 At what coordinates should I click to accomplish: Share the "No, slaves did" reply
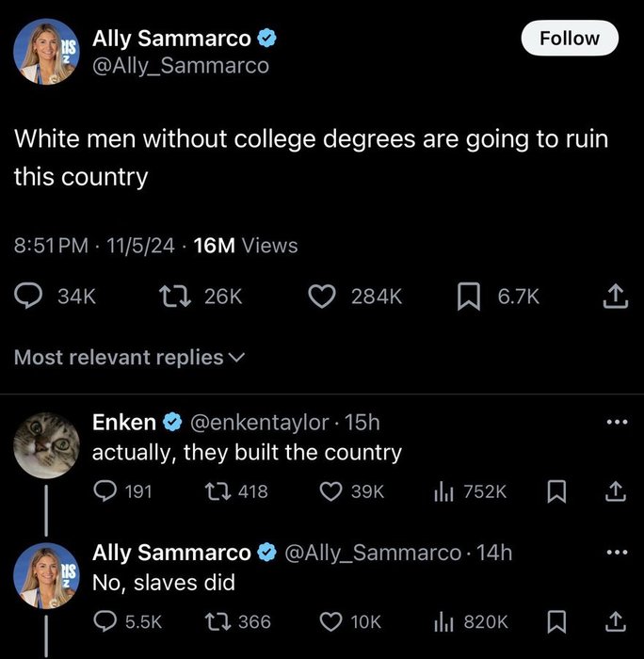tap(614, 621)
